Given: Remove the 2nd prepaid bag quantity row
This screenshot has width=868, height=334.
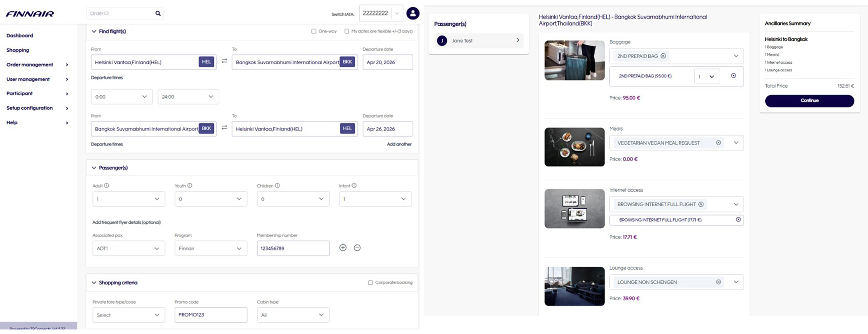Looking at the screenshot, I should click(x=733, y=76).
